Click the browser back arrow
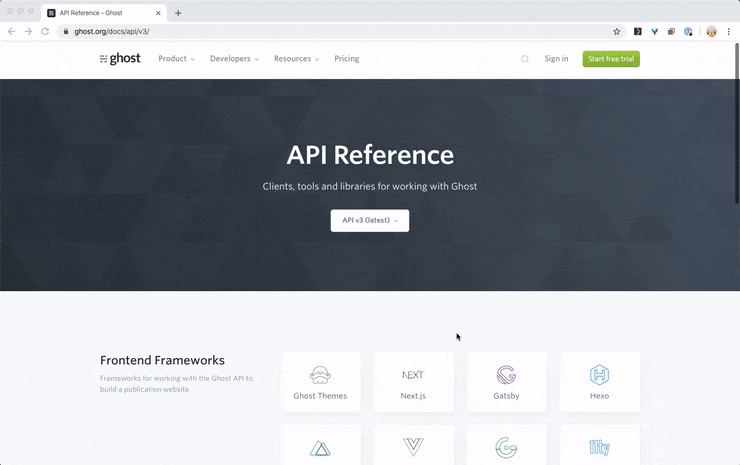The image size is (740, 465). 12,31
